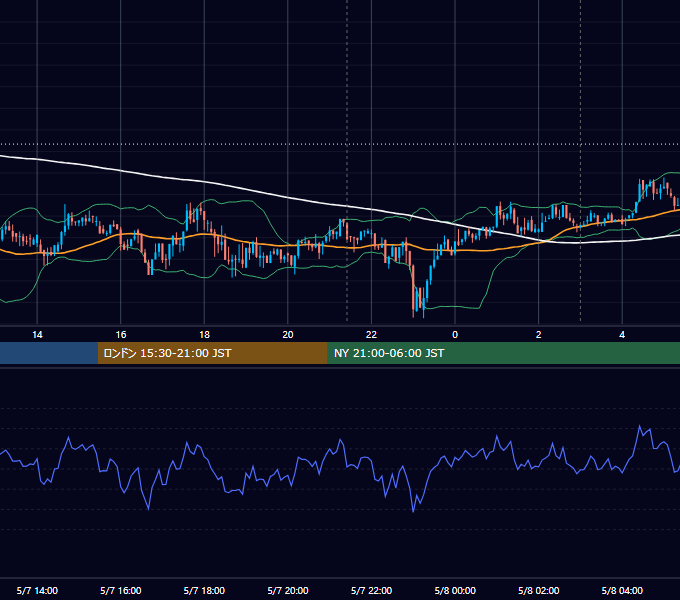
Task: Click the 2 hour label on price chart axis
Action: click(x=539, y=335)
